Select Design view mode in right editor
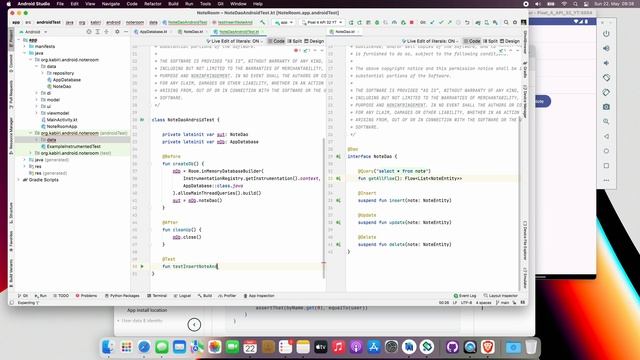The height and width of the screenshot is (360, 640). click(x=510, y=41)
